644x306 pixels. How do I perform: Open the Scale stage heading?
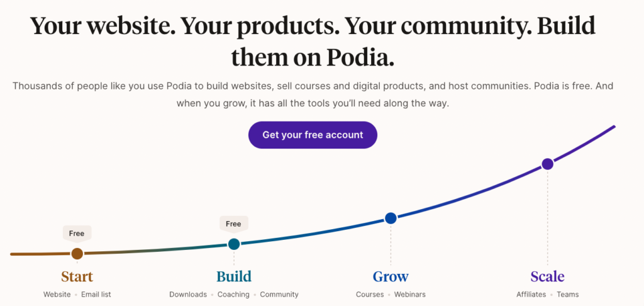[x=548, y=276]
